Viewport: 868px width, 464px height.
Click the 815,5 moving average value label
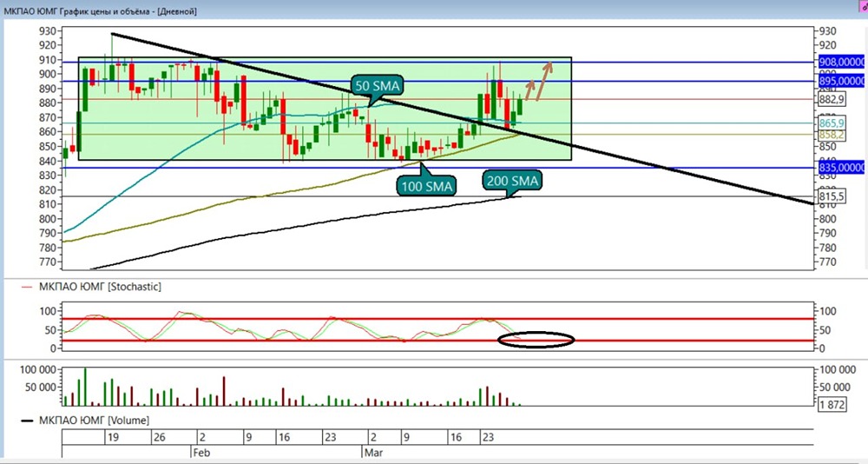click(832, 196)
